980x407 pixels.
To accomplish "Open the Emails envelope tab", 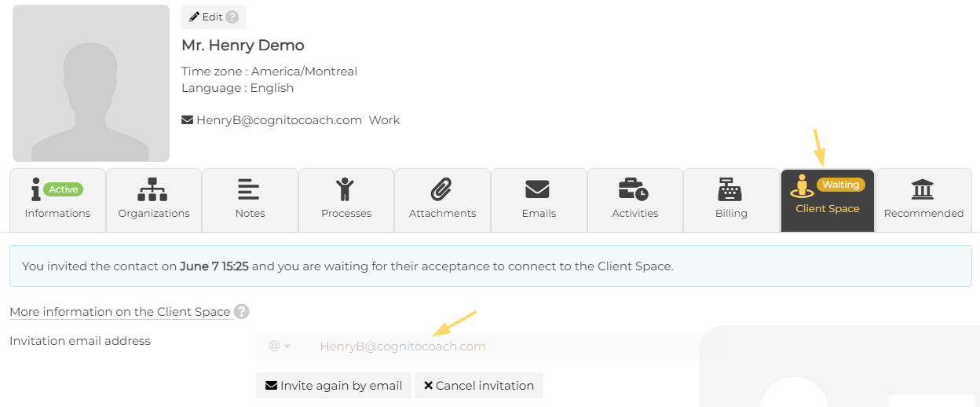I will pyautogui.click(x=539, y=200).
